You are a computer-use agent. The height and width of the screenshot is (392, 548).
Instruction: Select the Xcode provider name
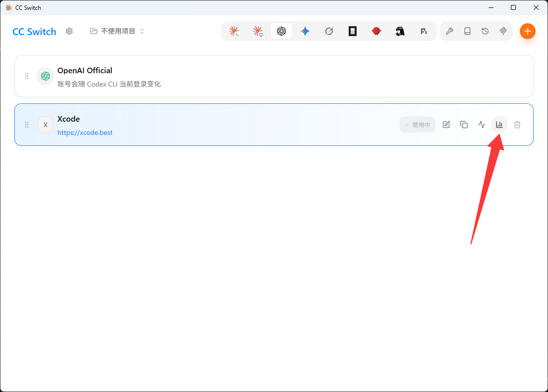click(68, 119)
